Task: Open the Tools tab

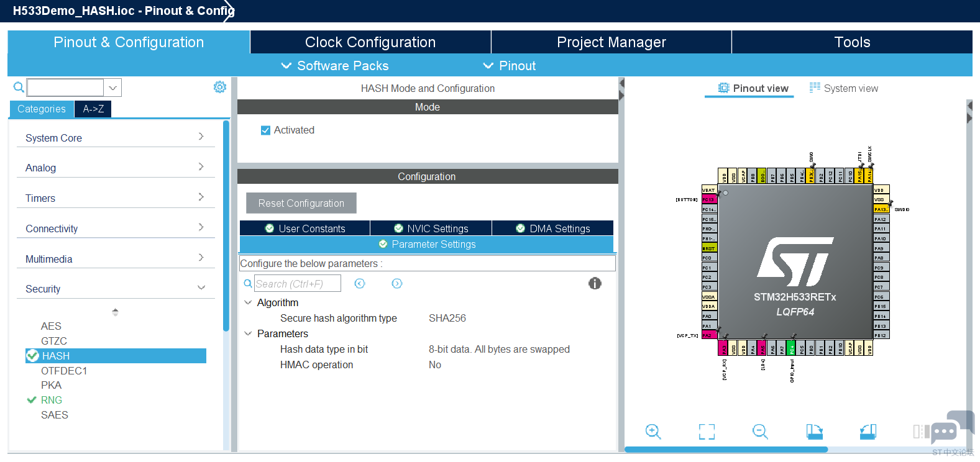Action: (x=852, y=42)
